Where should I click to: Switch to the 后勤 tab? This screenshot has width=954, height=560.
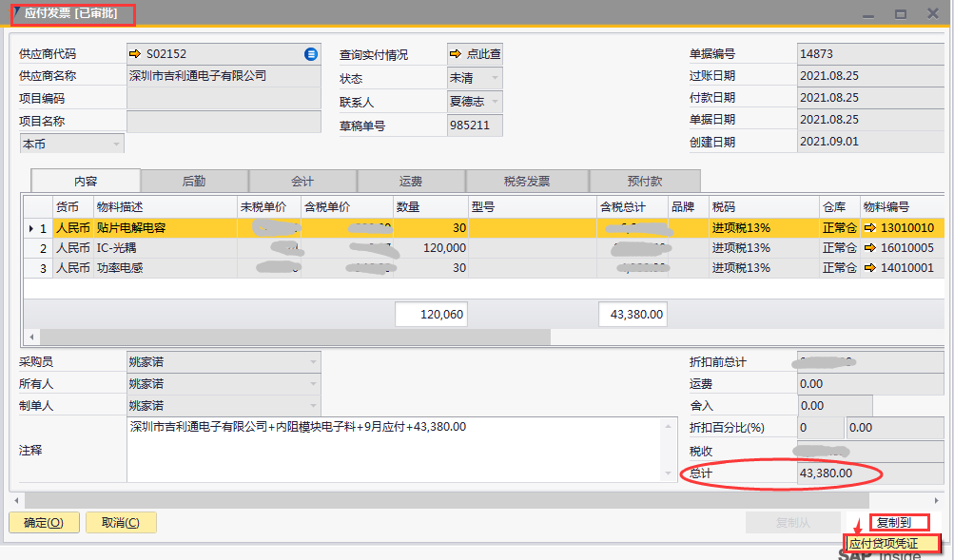click(x=194, y=181)
